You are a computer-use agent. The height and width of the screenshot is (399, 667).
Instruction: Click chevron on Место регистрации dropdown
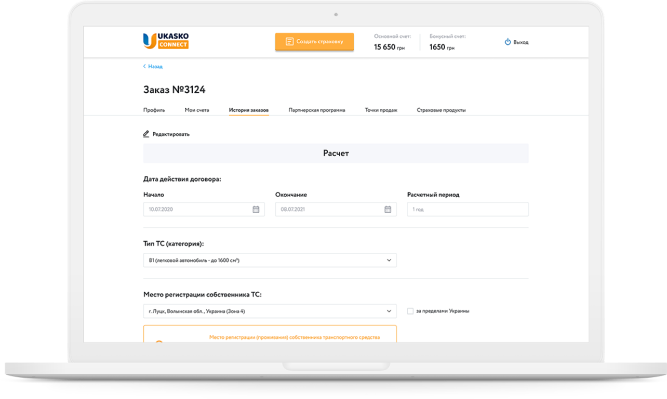(389, 311)
